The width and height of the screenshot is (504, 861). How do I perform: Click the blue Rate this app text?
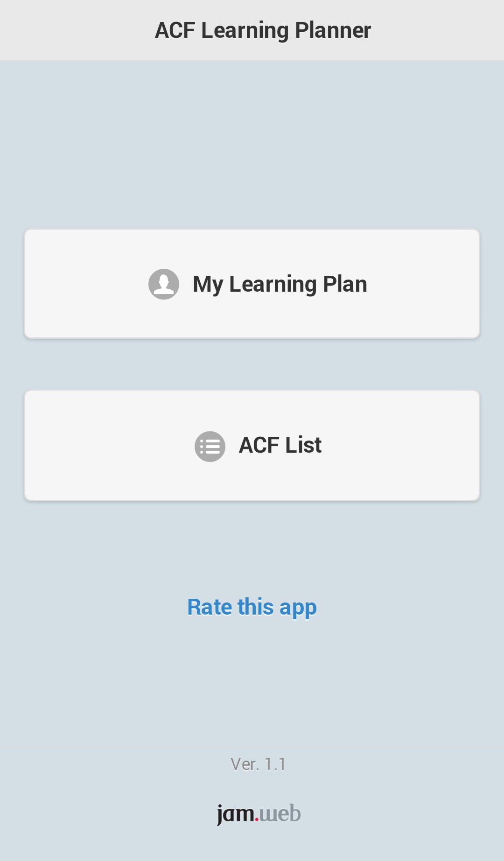(x=252, y=607)
